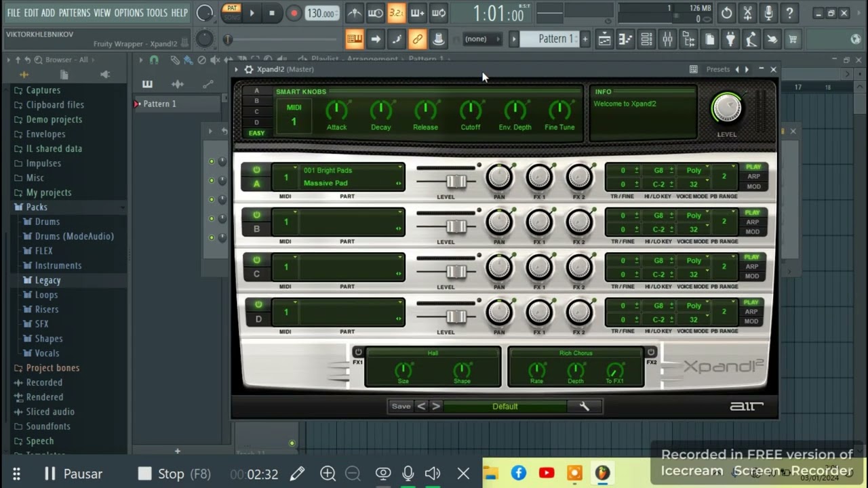868x488 pixels.
Task: Click the tempo field showing 130.000
Action: (x=322, y=14)
